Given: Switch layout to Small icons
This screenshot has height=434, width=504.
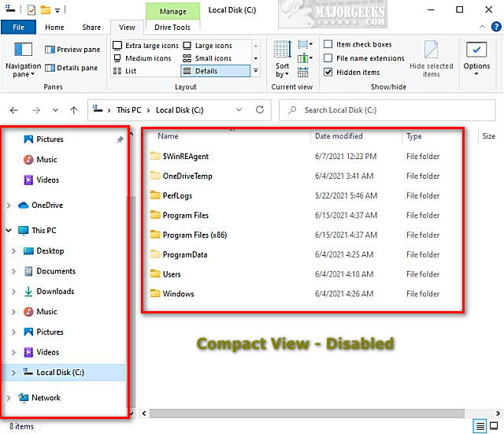Looking at the screenshot, I should [207, 58].
